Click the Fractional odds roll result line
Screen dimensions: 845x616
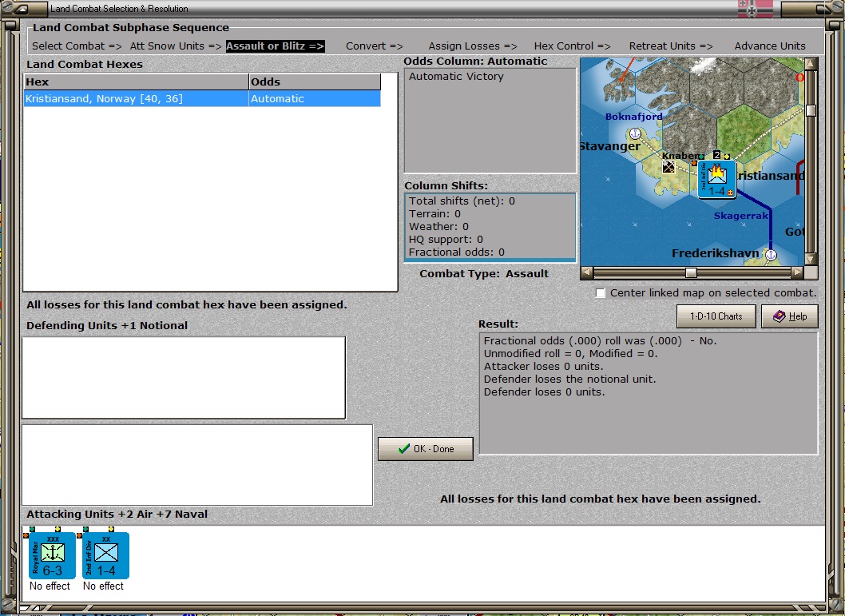coord(600,340)
